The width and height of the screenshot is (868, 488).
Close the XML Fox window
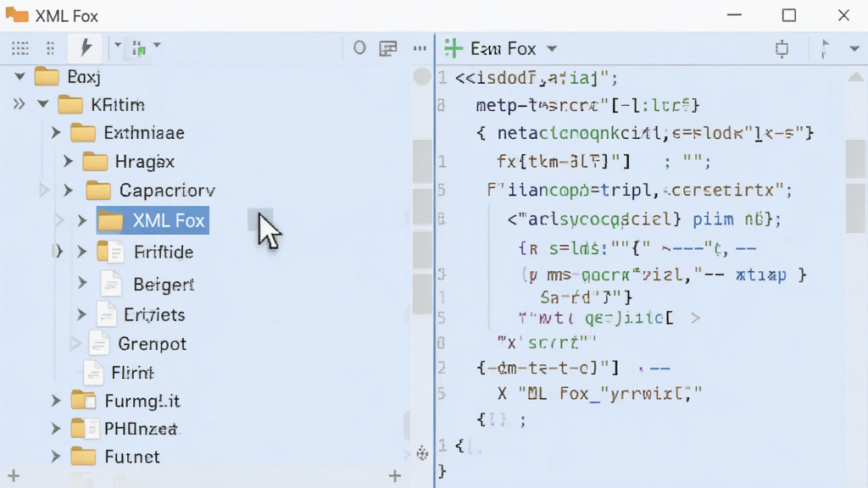(843, 15)
